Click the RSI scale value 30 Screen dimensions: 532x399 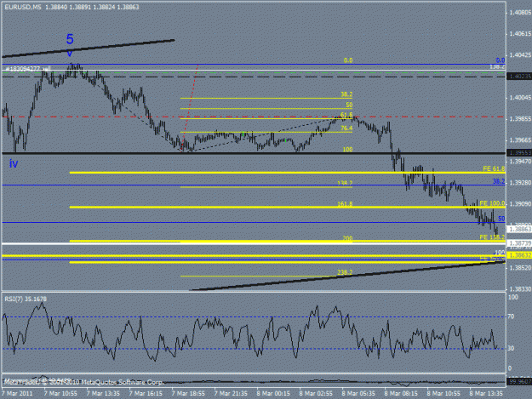pos(511,349)
